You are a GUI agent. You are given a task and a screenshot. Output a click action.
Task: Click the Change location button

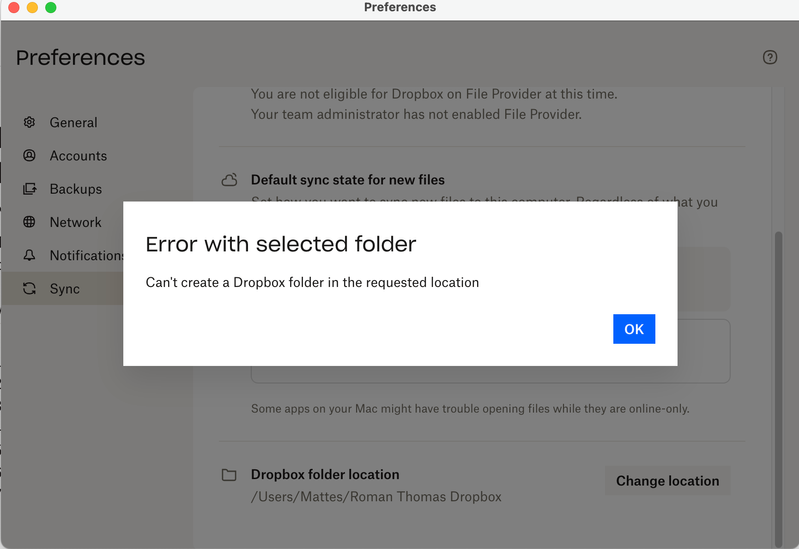(667, 481)
